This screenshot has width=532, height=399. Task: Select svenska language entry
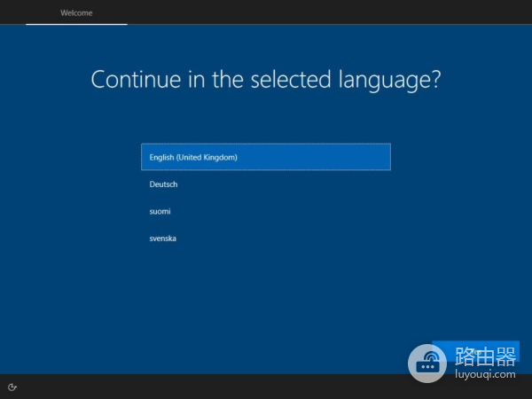click(x=266, y=239)
